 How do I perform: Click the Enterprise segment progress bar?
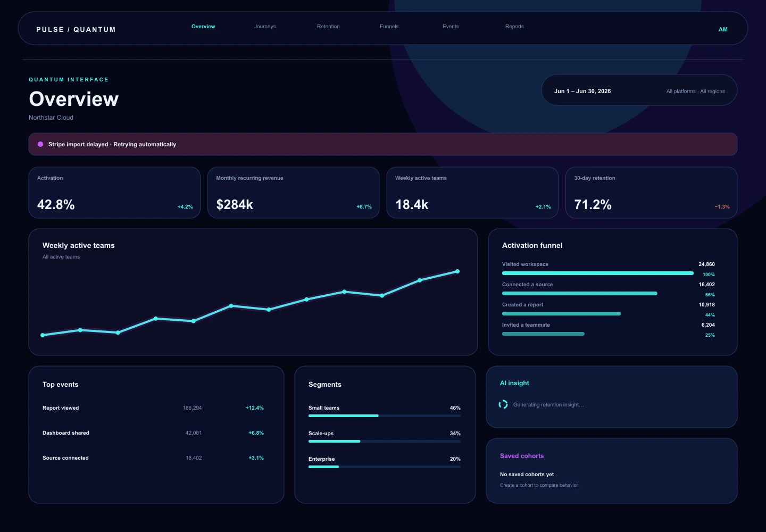(x=385, y=467)
